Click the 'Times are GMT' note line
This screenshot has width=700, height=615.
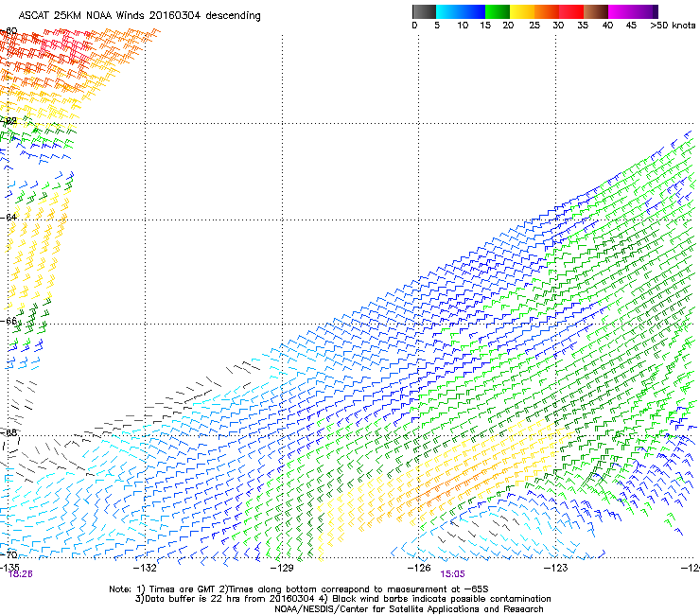(298, 589)
